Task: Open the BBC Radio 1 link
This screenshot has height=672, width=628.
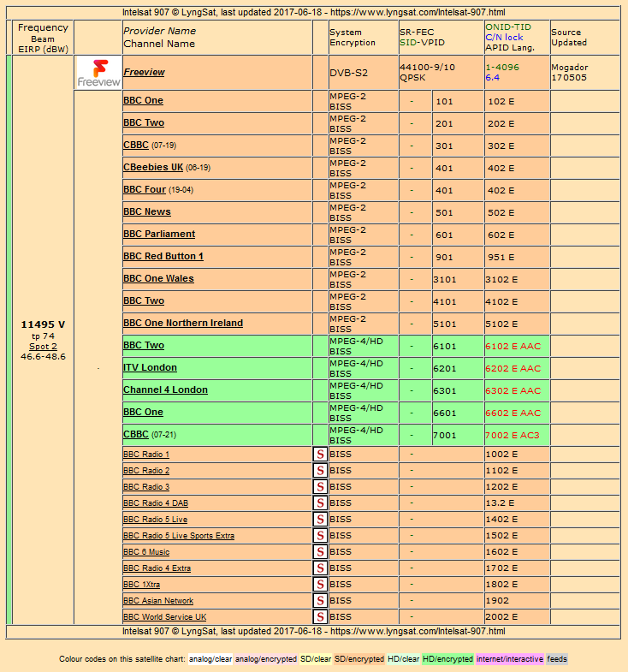Action: point(146,455)
